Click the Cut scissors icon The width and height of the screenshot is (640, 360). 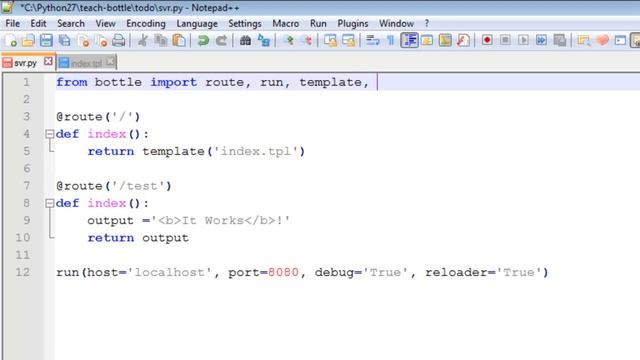coord(142,40)
